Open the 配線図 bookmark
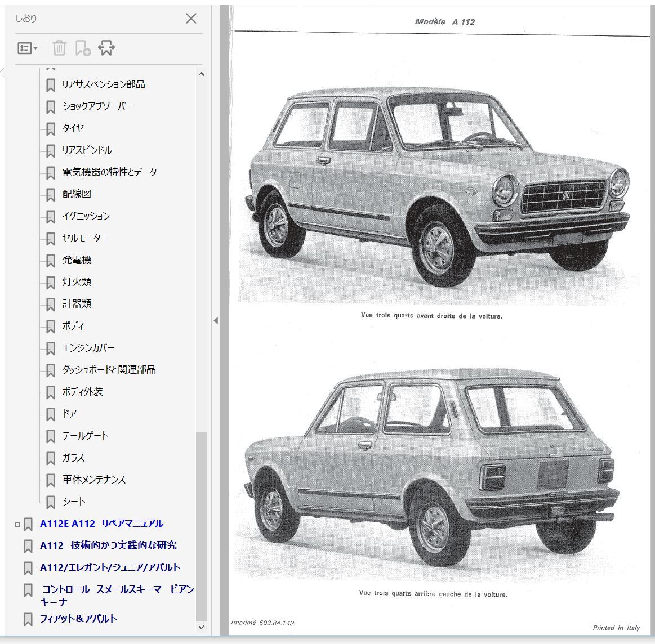This screenshot has width=655, height=644. coord(77,194)
